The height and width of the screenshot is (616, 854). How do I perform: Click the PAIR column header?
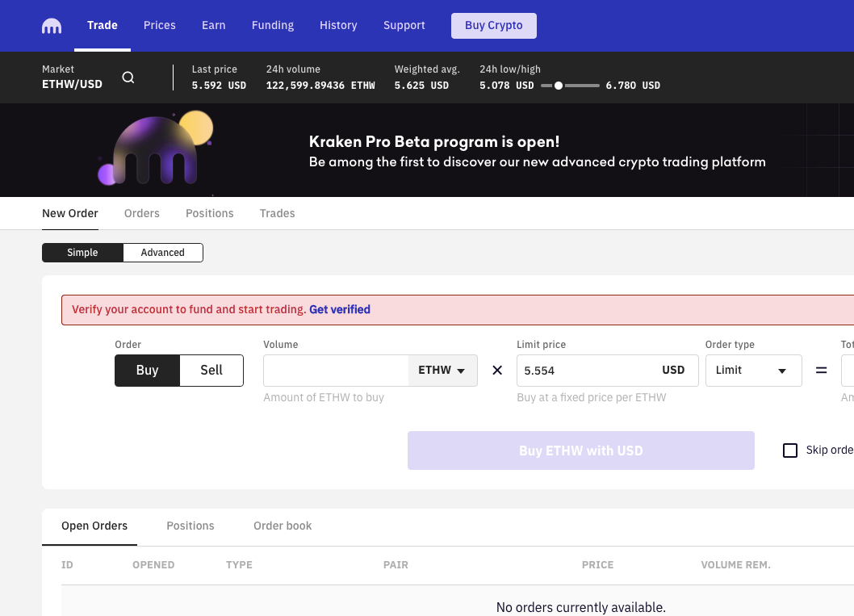[396, 565]
